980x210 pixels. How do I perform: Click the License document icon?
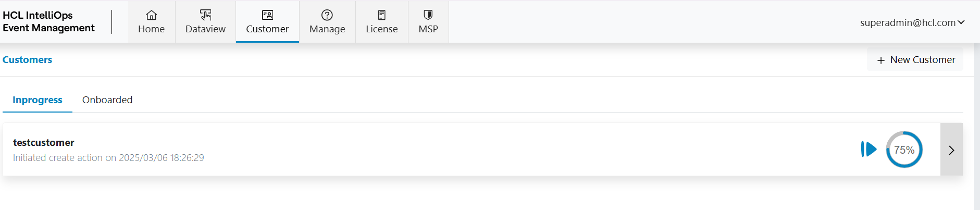[381, 15]
